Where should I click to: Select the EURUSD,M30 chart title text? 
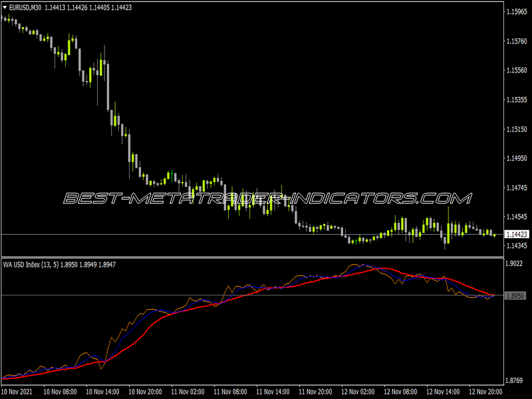[x=25, y=7]
